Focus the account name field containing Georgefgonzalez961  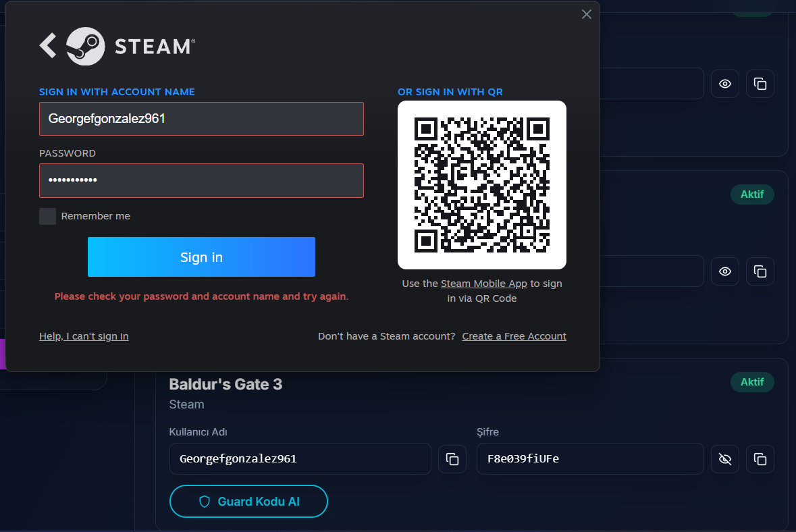tap(202, 119)
